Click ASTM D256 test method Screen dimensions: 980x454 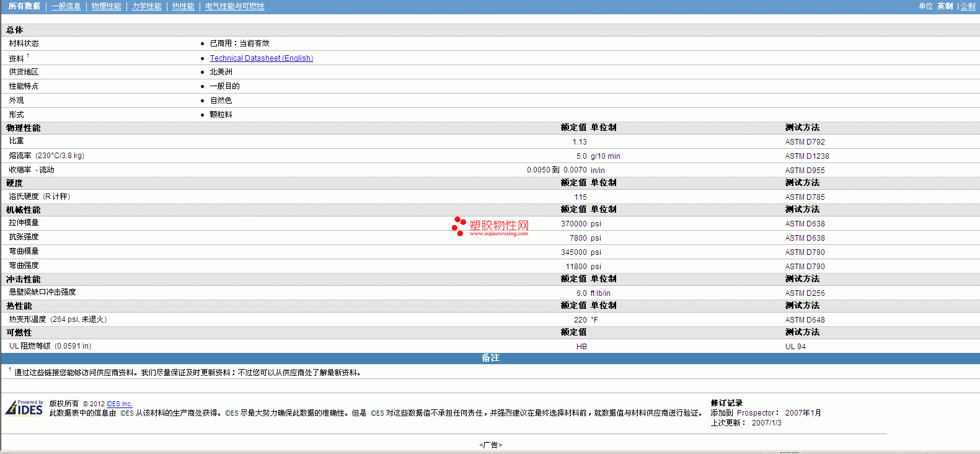click(x=805, y=293)
